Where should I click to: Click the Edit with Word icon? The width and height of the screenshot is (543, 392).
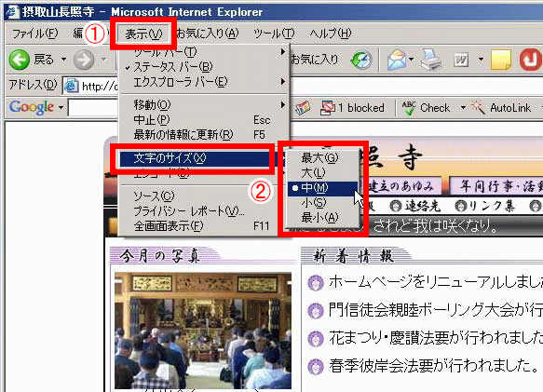(x=461, y=60)
